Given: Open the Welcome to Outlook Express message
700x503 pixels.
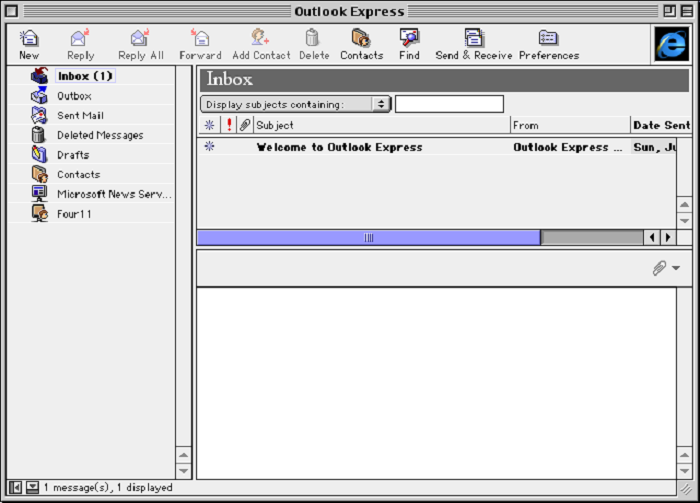Looking at the screenshot, I should point(339,147).
